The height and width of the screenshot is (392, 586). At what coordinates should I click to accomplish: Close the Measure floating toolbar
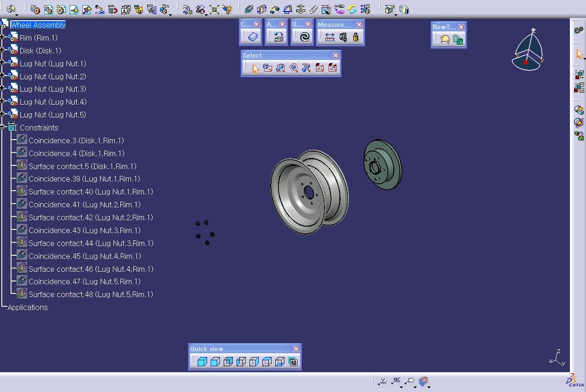click(x=359, y=25)
